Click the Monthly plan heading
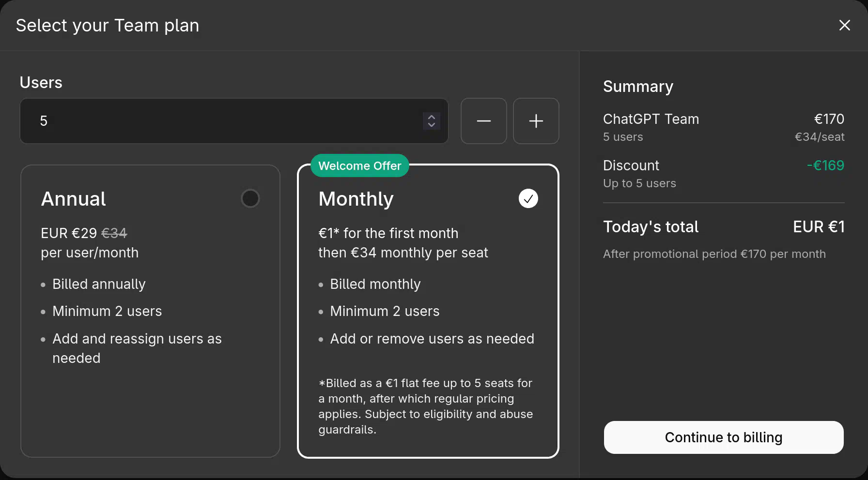 [356, 199]
